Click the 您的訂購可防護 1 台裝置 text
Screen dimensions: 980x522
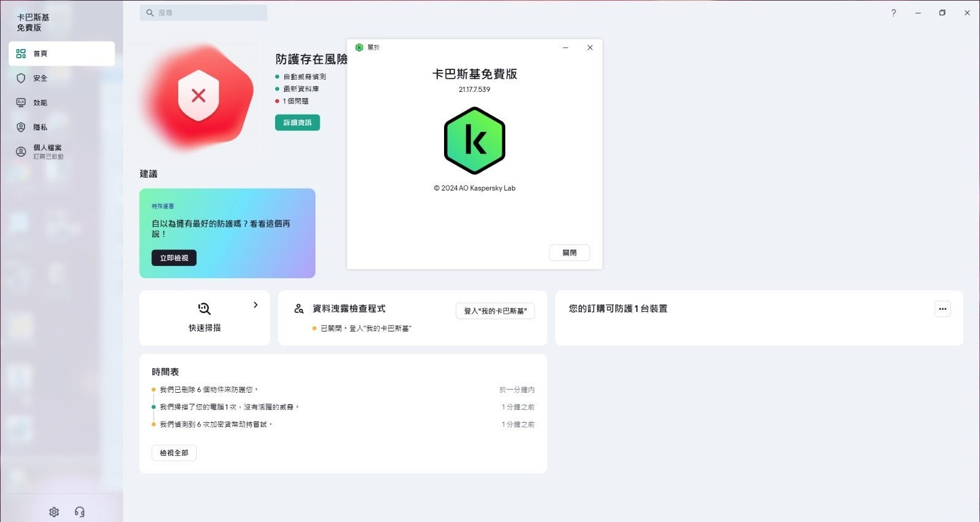(618, 309)
